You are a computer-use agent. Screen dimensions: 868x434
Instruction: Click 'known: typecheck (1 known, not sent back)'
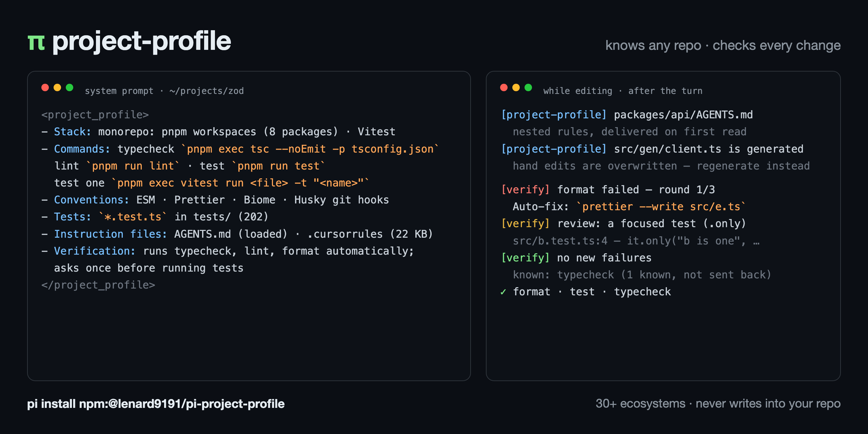click(642, 275)
